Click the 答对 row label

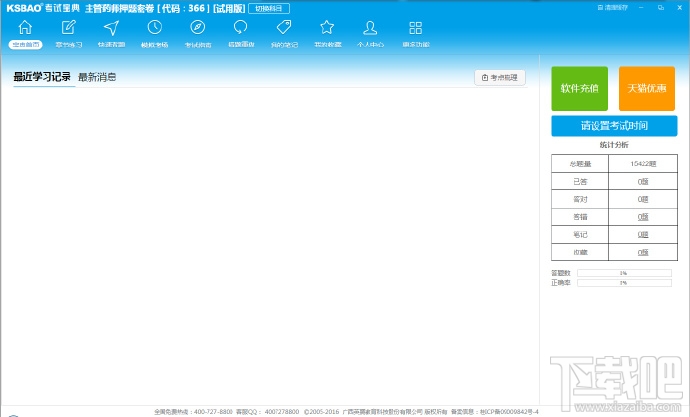tap(580, 199)
